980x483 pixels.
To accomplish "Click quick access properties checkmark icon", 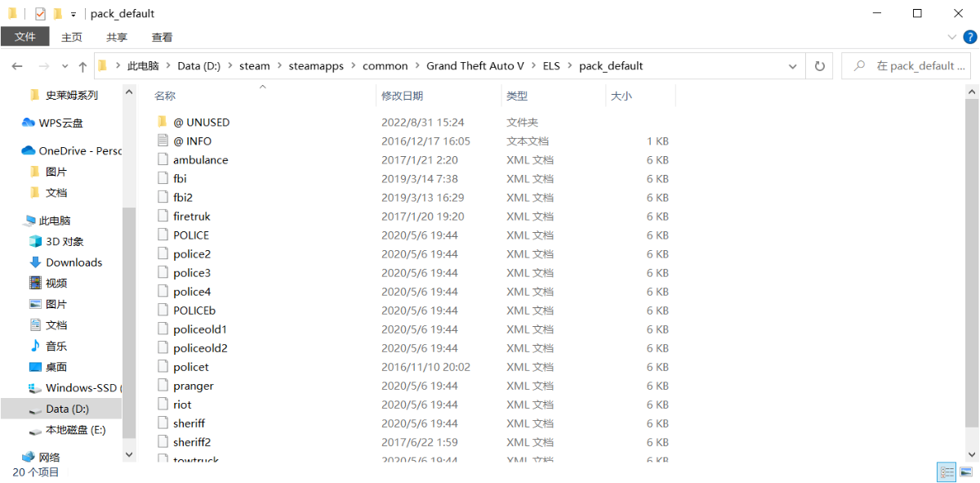I will point(40,14).
